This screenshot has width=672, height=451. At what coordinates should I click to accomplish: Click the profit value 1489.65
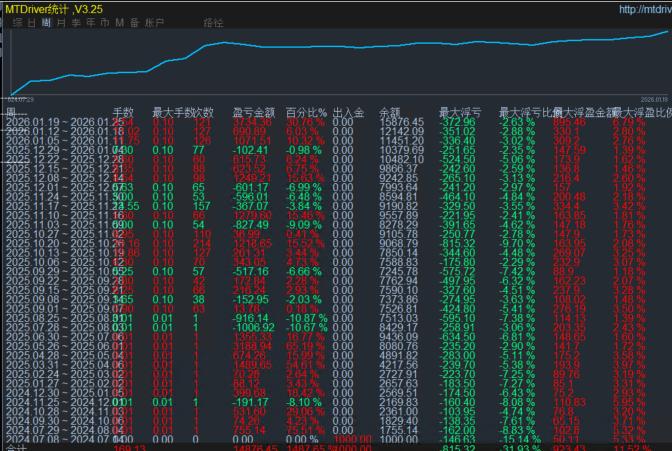(252, 365)
